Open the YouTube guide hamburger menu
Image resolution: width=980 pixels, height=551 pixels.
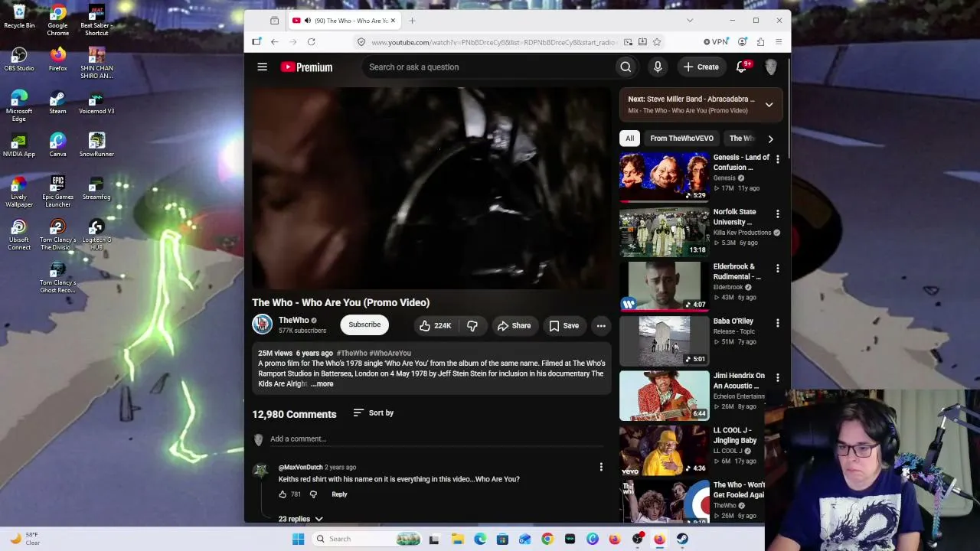(262, 67)
